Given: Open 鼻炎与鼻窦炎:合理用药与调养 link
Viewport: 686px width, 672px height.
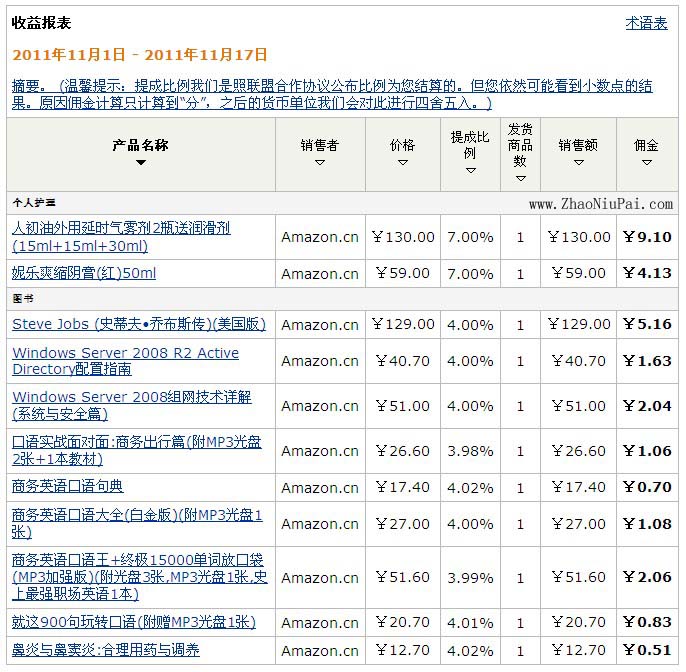Looking at the screenshot, I should coord(105,650).
